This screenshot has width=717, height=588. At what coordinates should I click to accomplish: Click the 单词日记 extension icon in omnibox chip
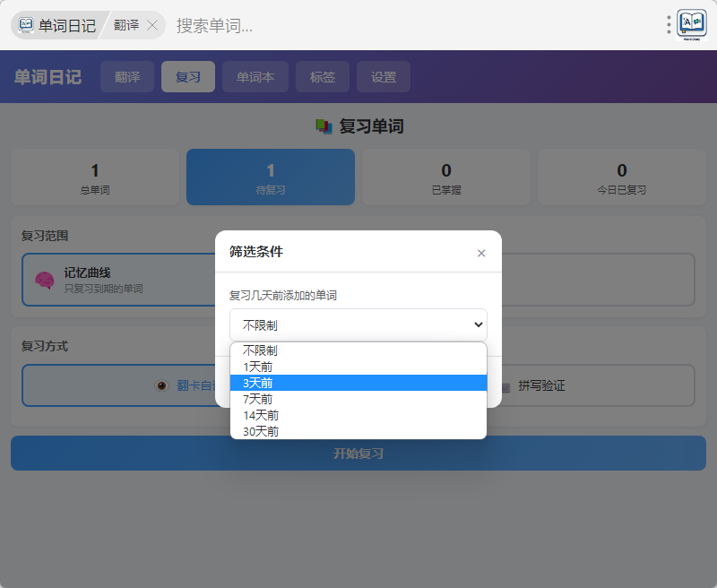pos(27,25)
